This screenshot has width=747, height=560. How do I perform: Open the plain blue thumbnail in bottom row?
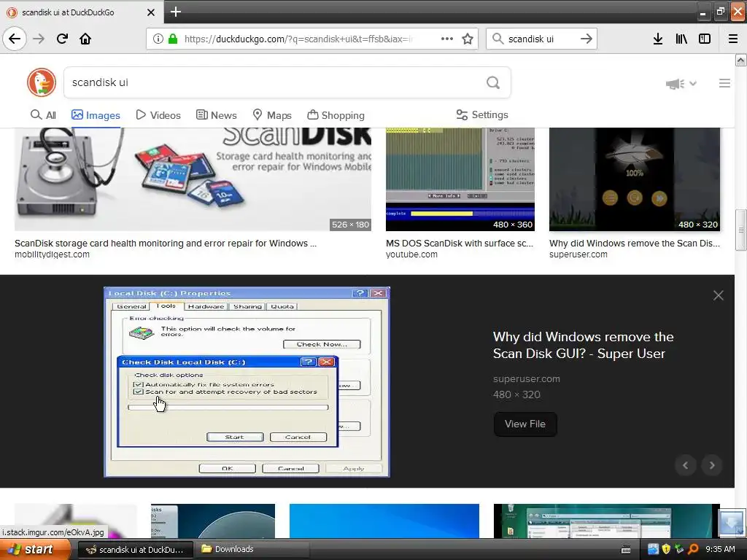point(384,521)
